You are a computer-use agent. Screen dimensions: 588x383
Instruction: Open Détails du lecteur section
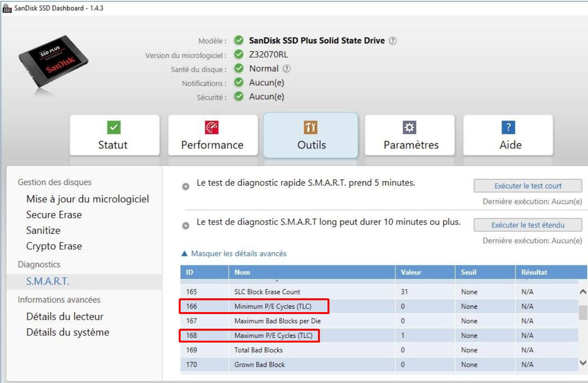coord(65,316)
